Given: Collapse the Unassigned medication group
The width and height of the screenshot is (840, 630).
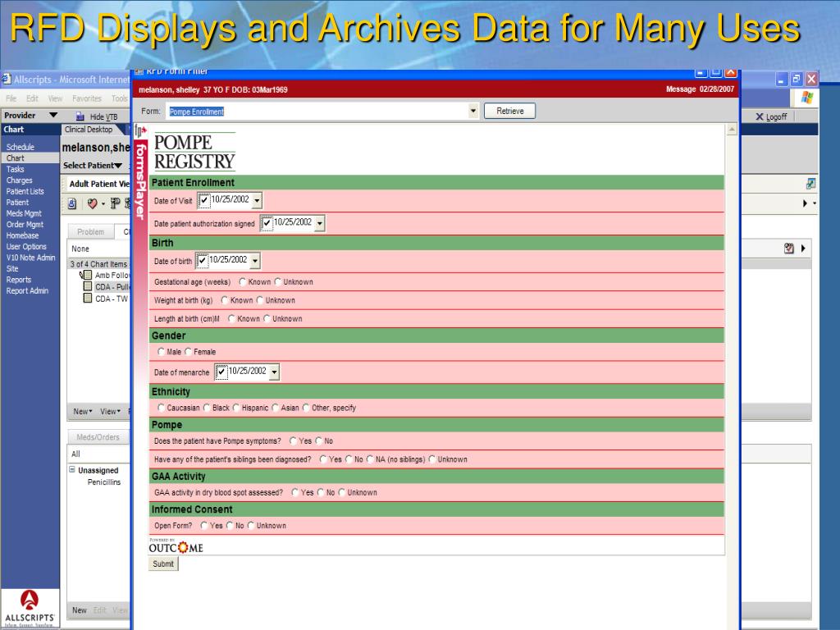Looking at the screenshot, I should (x=72, y=470).
